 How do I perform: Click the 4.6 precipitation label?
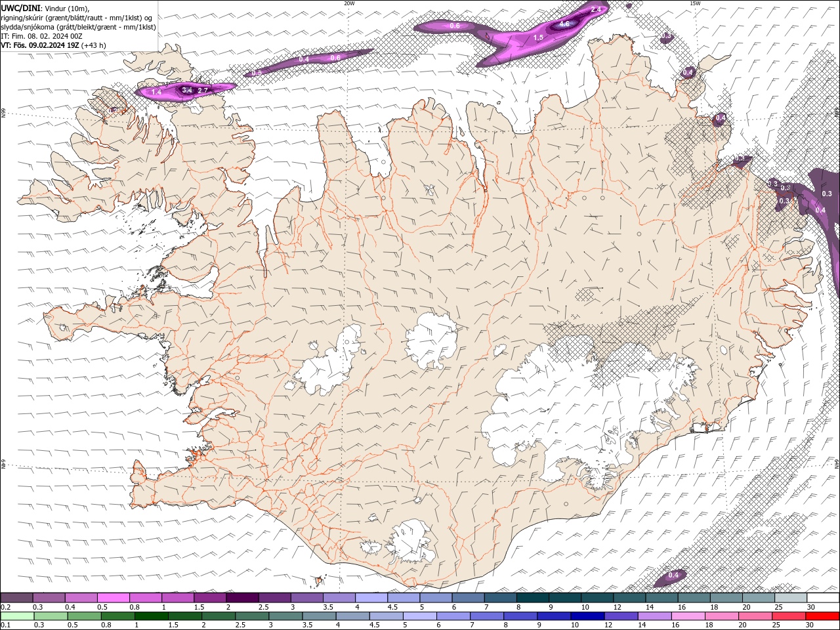pyautogui.click(x=564, y=24)
